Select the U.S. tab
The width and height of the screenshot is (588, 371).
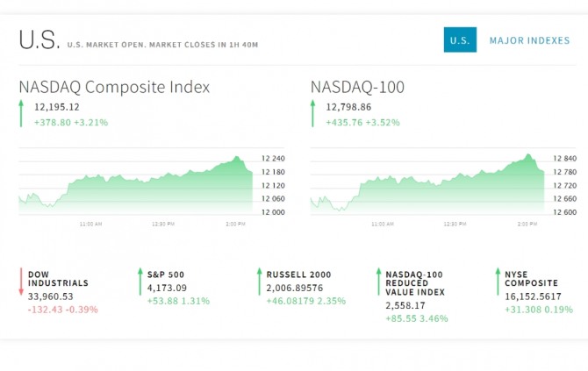460,40
